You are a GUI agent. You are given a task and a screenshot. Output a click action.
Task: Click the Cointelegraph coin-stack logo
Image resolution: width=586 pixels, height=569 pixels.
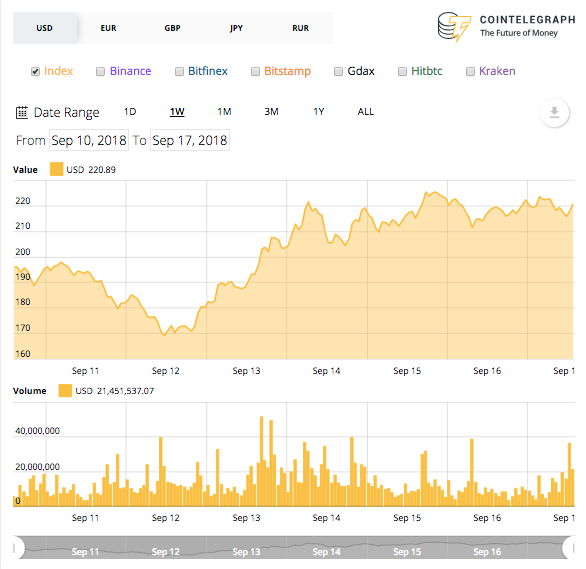(x=454, y=27)
